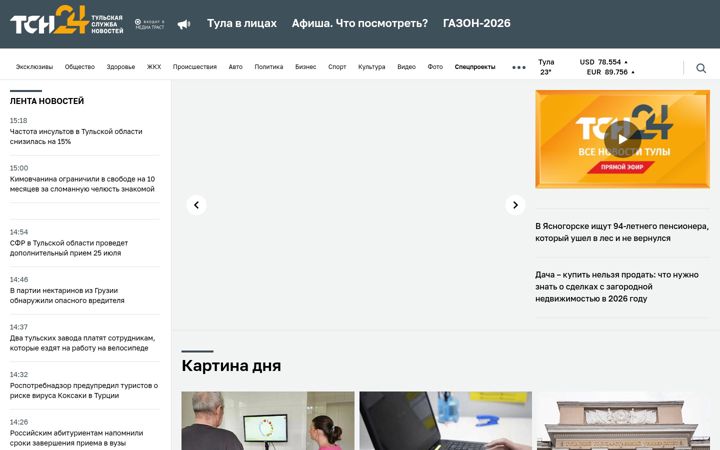Open Ясногорск missing 94-year-old pensioner article
Viewport: 720px width, 450px height.
[622, 232]
